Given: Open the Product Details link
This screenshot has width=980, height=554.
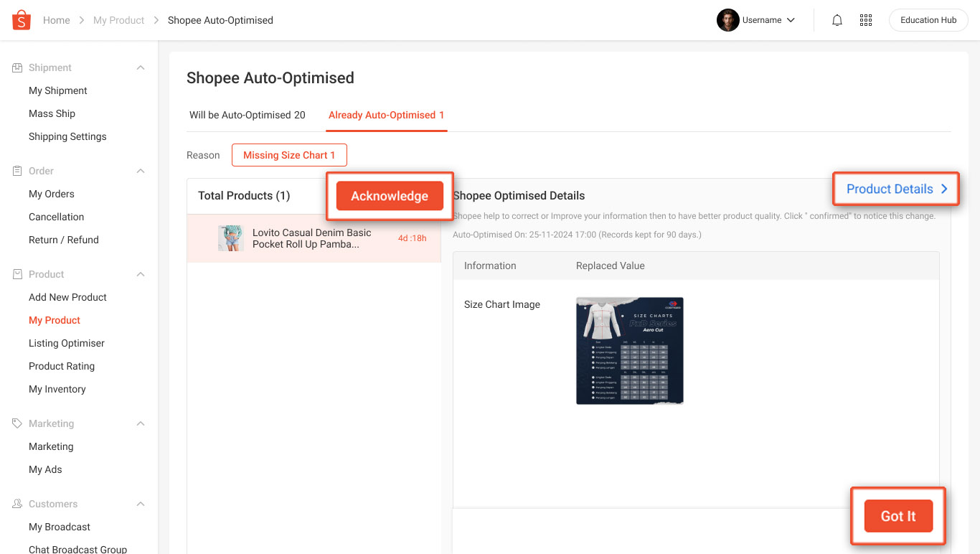Looking at the screenshot, I should (897, 189).
